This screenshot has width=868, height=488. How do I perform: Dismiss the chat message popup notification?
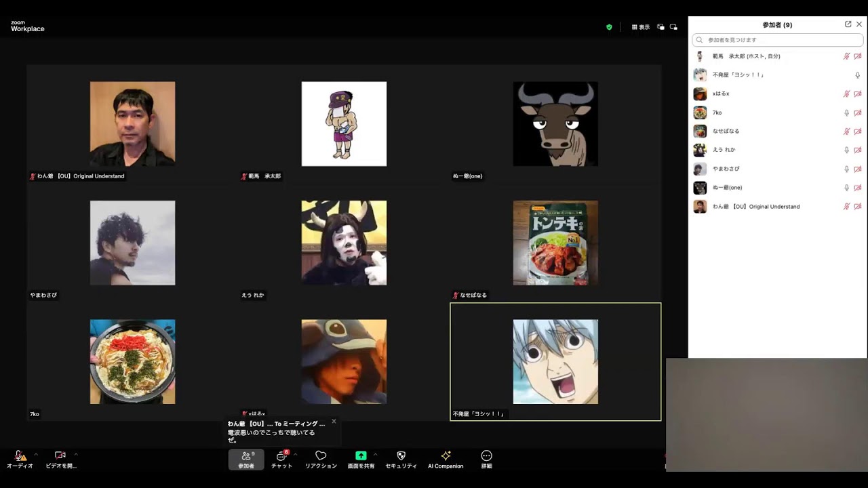[334, 422]
